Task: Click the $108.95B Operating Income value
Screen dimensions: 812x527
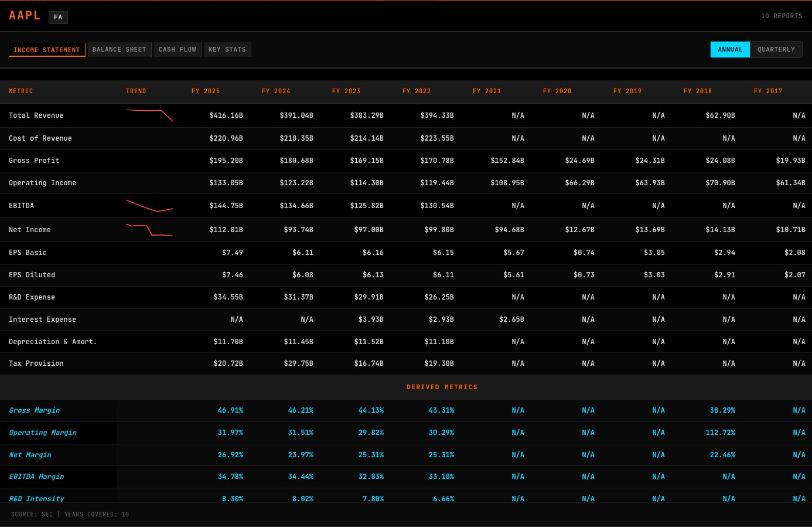Action: (507, 183)
